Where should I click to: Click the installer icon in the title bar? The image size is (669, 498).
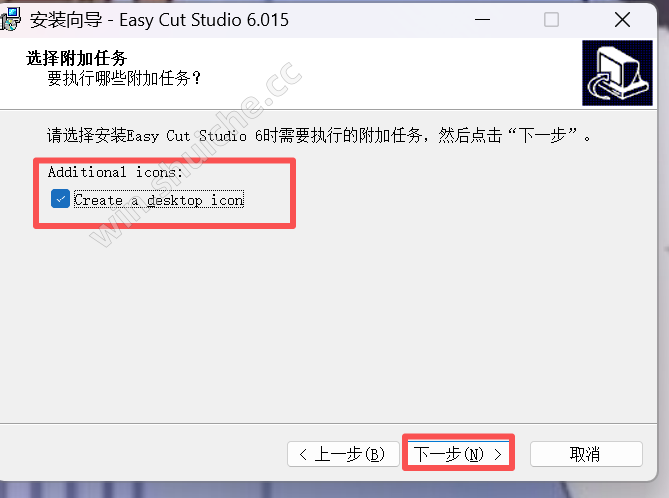click(x=10, y=20)
